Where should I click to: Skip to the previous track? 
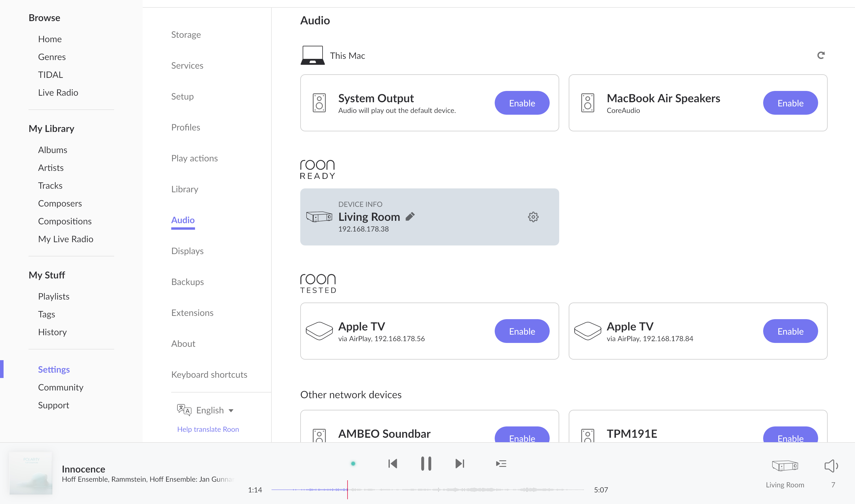393,463
